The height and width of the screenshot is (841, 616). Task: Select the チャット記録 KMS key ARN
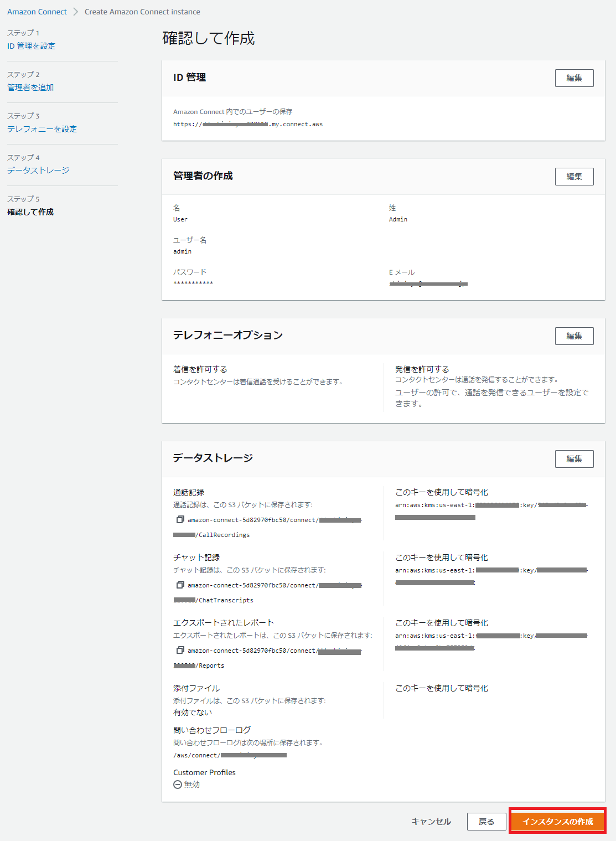pyautogui.click(x=491, y=576)
